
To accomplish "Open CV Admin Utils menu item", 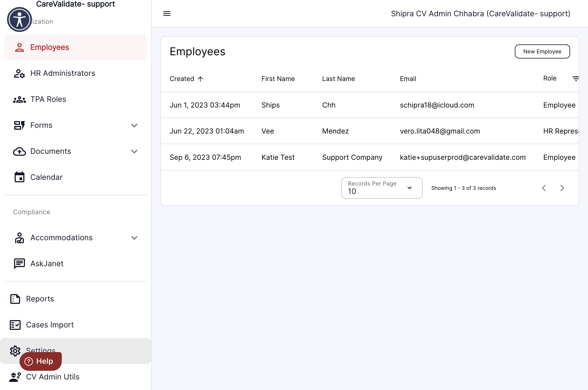I will coord(76,377).
